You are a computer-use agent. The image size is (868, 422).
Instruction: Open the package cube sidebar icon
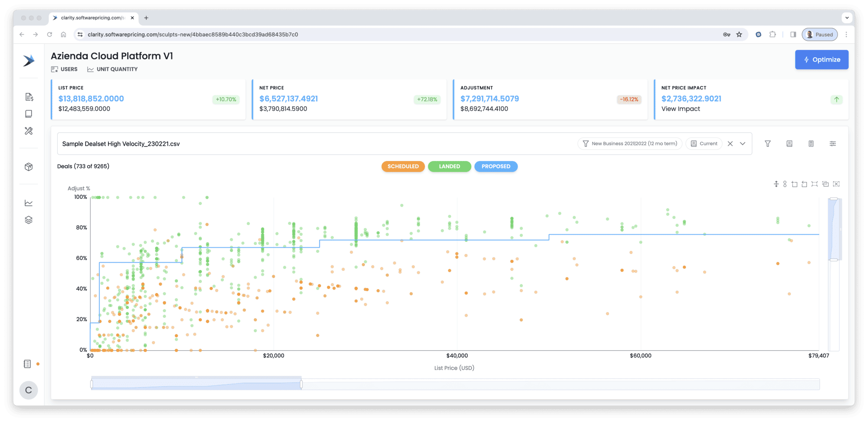29,167
